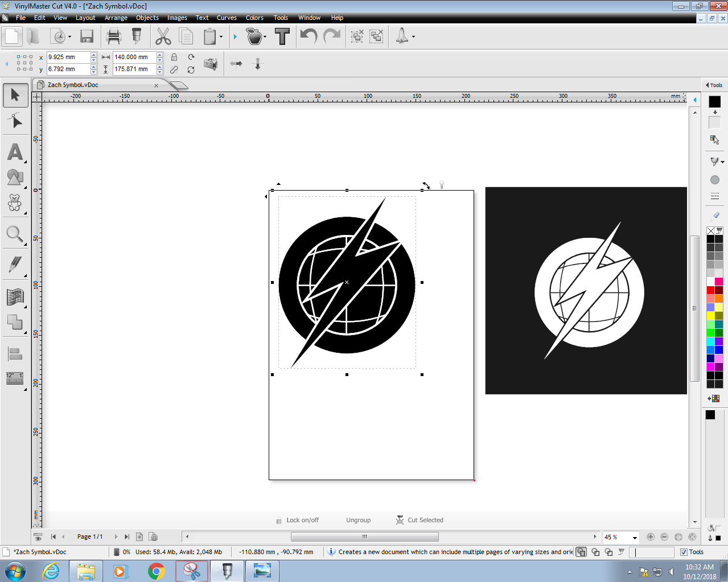Viewport: 728px width, 582px height.
Task: Click the add page icon
Action: [x=139, y=536]
